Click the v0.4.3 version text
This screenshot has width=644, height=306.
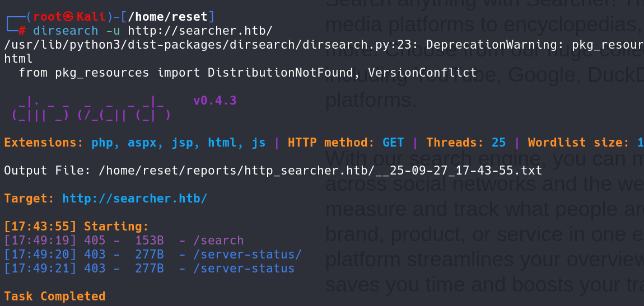[215, 101]
